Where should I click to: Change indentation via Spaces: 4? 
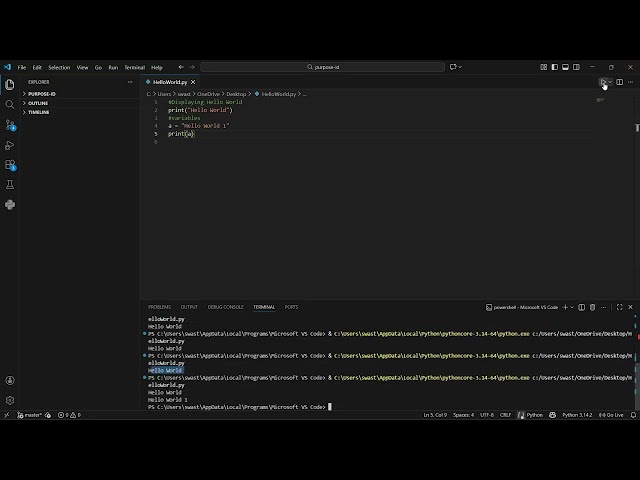[464, 415]
